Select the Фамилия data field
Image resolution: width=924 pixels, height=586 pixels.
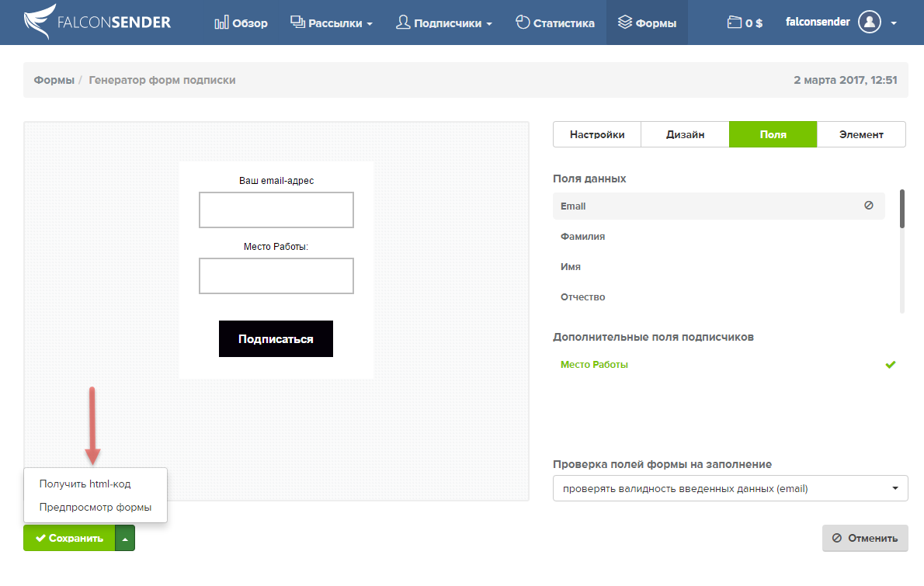583,236
